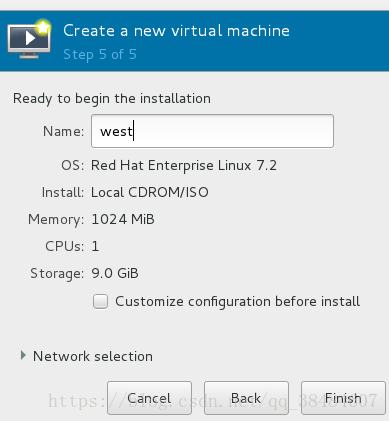Click the Cancel button
The image size is (389, 421).
tap(149, 398)
